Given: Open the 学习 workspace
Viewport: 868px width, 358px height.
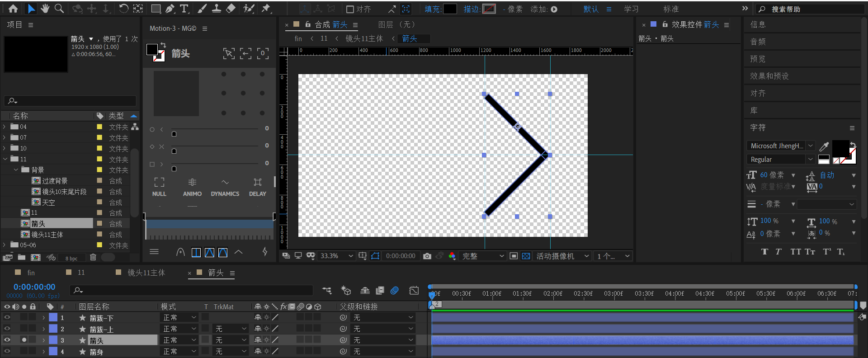Looking at the screenshot, I should (631, 9).
